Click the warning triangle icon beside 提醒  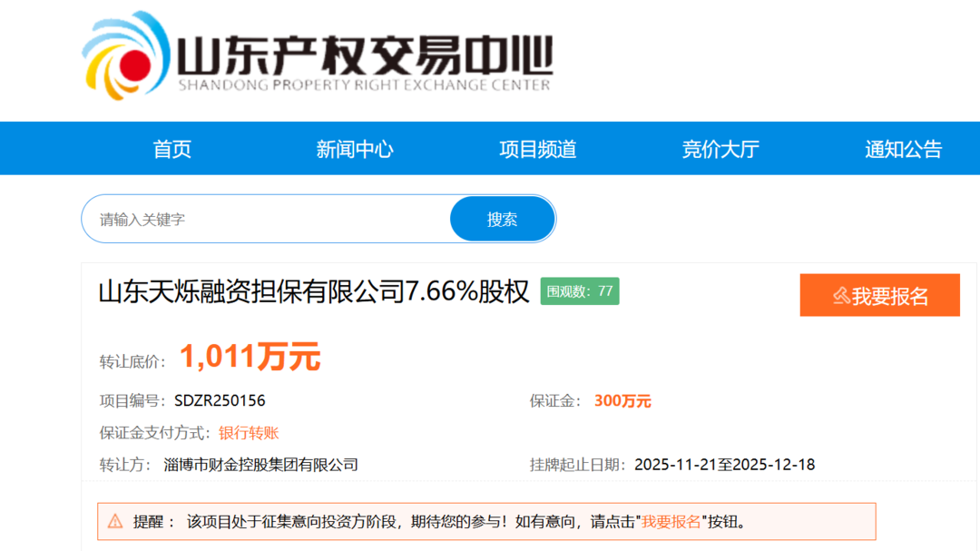pyautogui.click(x=115, y=521)
